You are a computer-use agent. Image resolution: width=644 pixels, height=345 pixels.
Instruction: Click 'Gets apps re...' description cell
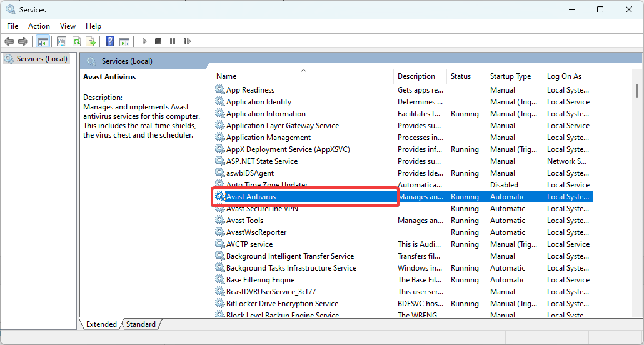click(x=420, y=89)
